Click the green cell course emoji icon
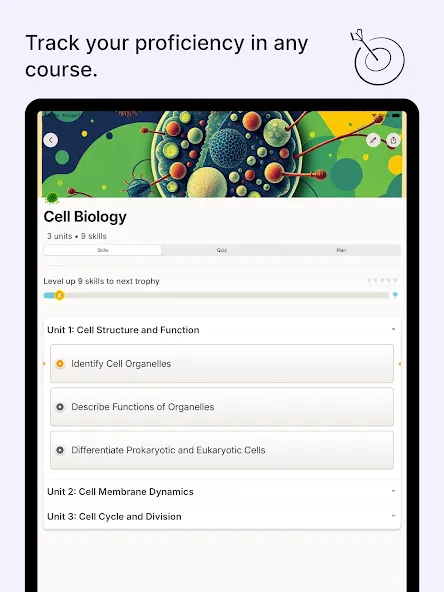The height and width of the screenshot is (592, 444). [x=52, y=197]
